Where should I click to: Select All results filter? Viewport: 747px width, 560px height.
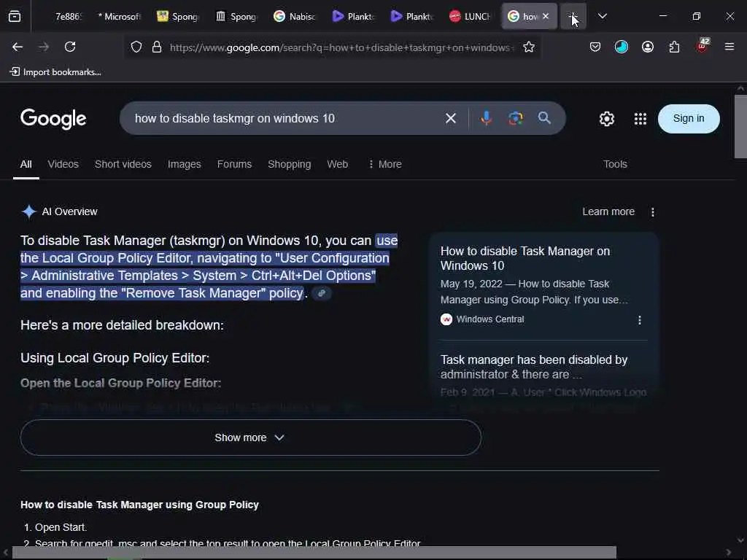click(26, 164)
